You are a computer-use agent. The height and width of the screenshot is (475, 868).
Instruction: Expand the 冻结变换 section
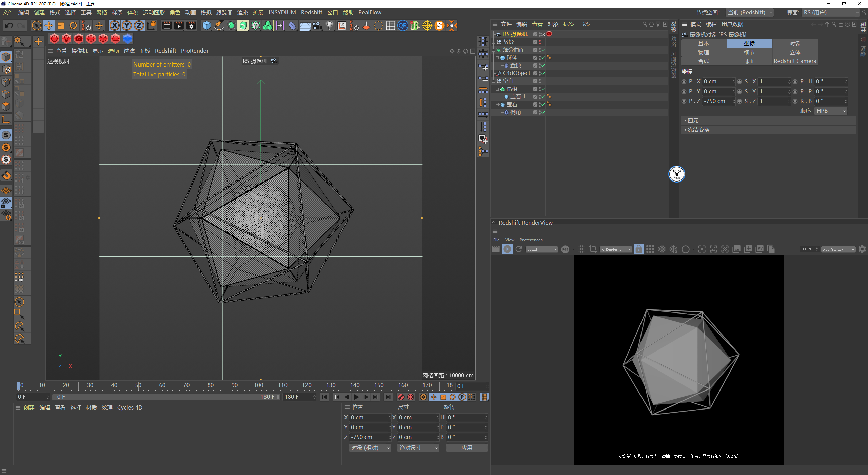coord(698,130)
